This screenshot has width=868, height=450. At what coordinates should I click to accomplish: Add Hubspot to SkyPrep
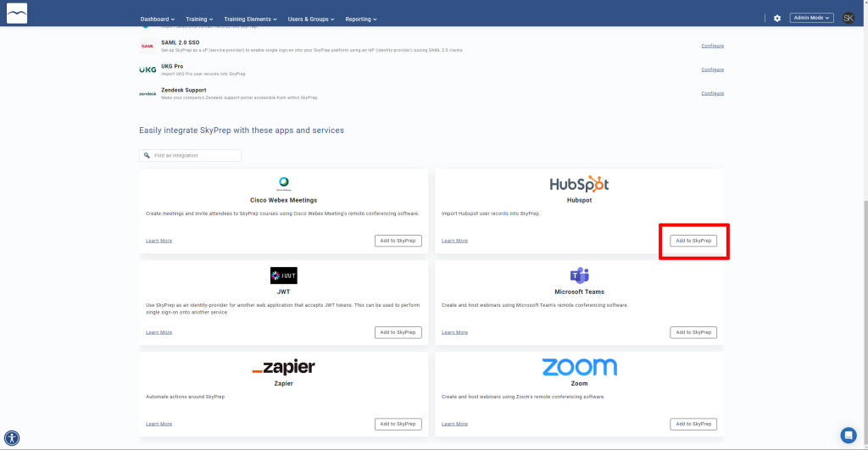693,241
